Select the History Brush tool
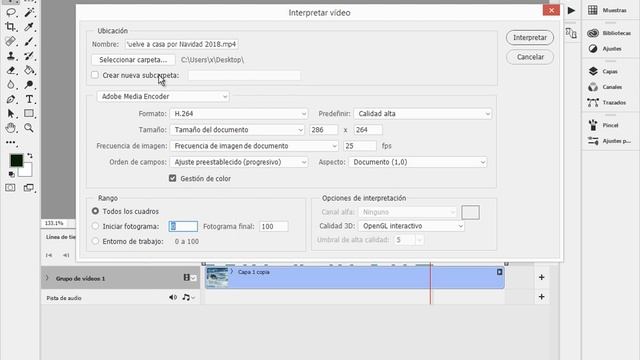This screenshot has width=640, height=360. [x=29, y=56]
